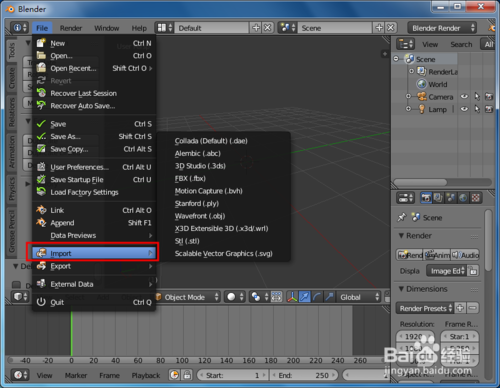Click the Audio mixdown button

point(465,255)
